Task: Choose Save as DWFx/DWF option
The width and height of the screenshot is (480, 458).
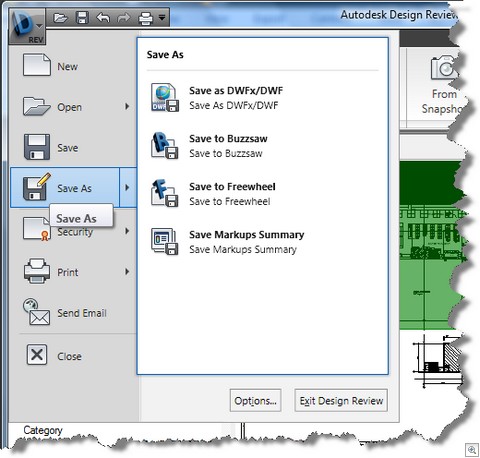Action: coord(263,98)
